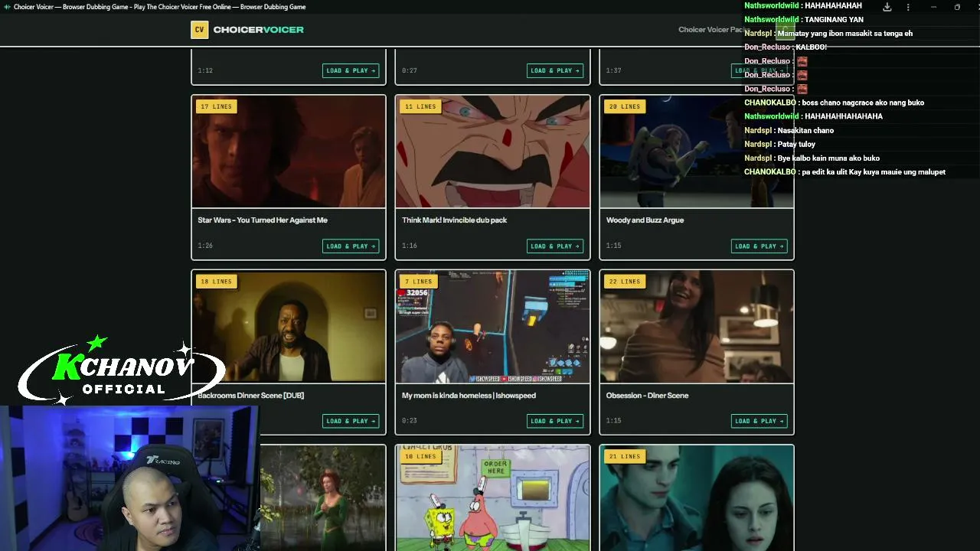Viewport: 980px width, 551px height.
Task: Select title "Think Mark! Invincible dub pack"
Action: pos(455,220)
